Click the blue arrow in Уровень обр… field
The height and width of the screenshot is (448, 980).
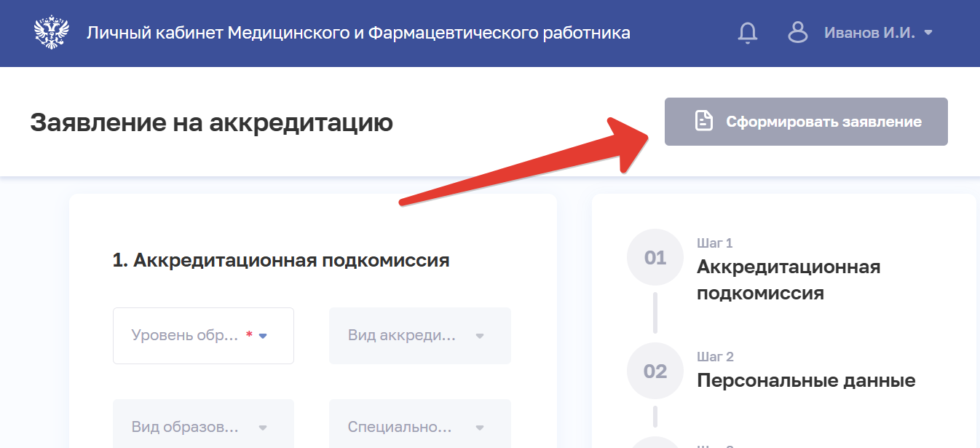[264, 336]
